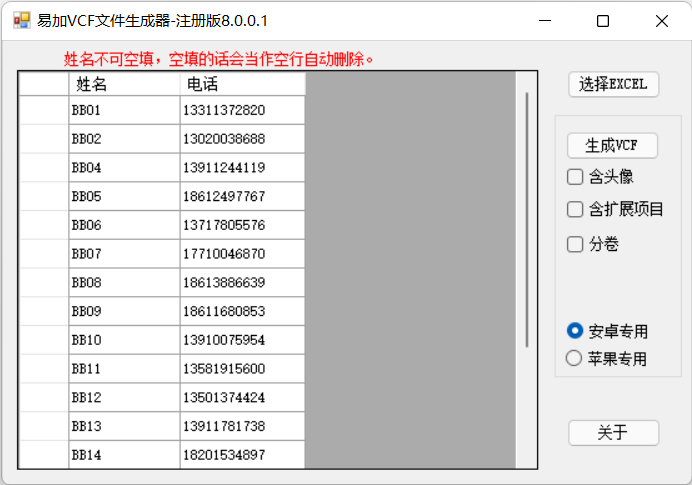Open the 关于 dialog button
Viewport: 692px width, 485px height.
613,432
